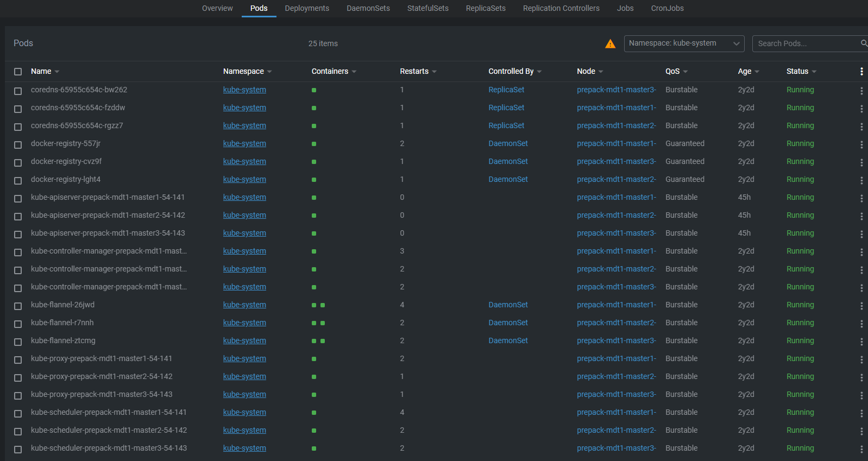
Task: Select checkbox for kube-scheduler-prepack-mdt1-master3-54-143
Action: [x=18, y=449]
